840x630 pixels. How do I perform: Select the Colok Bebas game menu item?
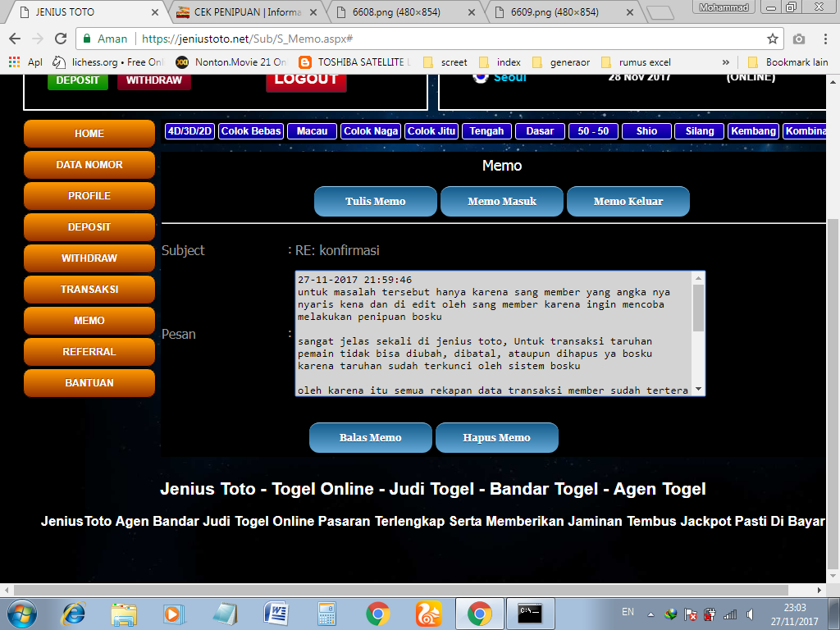click(251, 131)
